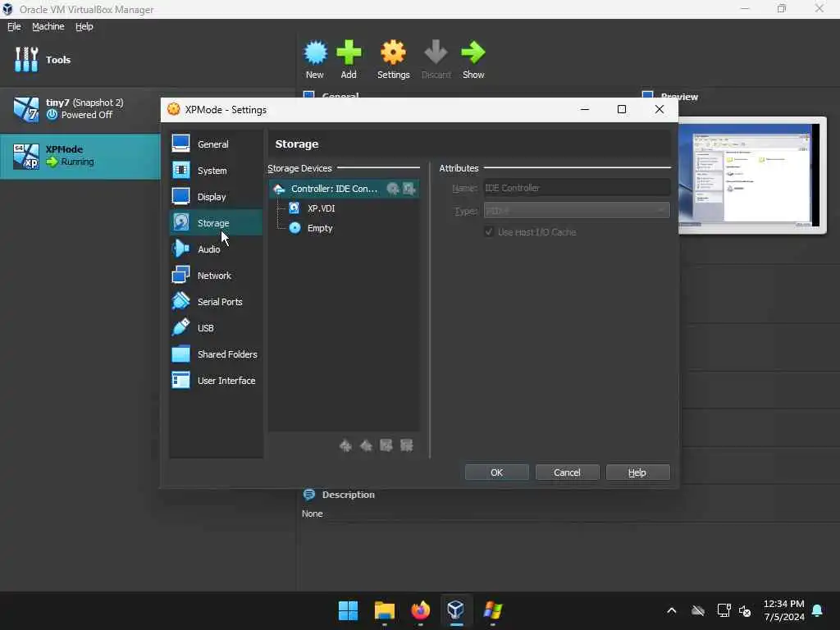Click the Windows XP flag taskbar icon
The image size is (840, 630).
click(492, 610)
